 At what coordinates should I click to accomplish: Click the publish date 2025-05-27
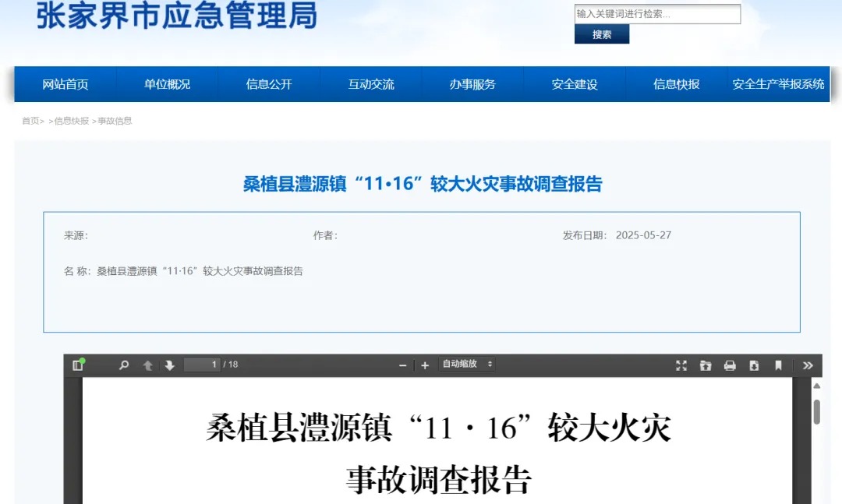[643, 235]
